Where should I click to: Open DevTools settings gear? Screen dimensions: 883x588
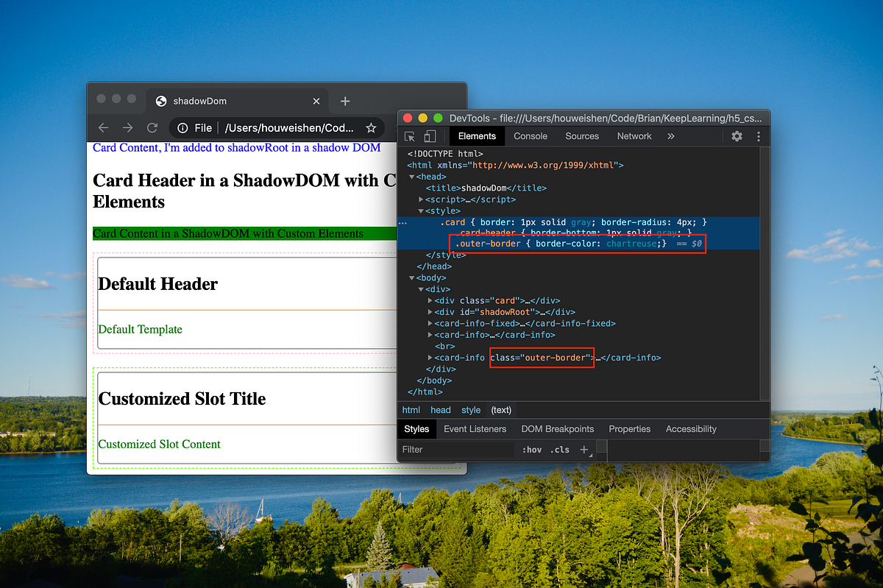(x=738, y=136)
